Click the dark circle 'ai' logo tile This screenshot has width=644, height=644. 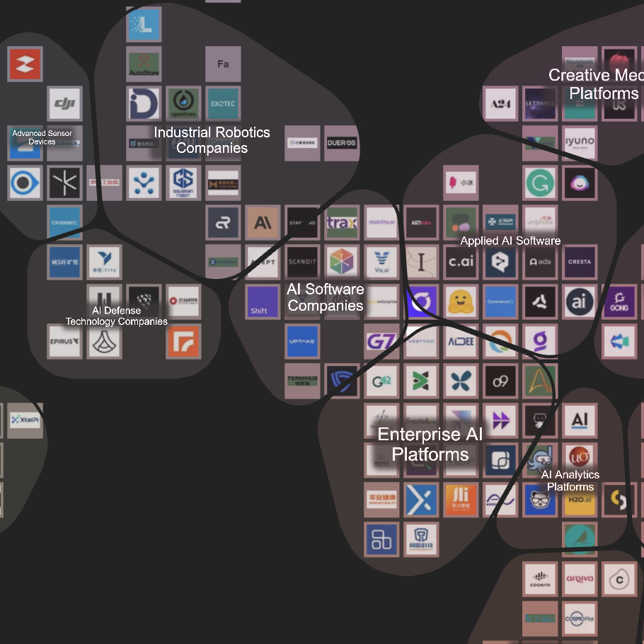580,301
